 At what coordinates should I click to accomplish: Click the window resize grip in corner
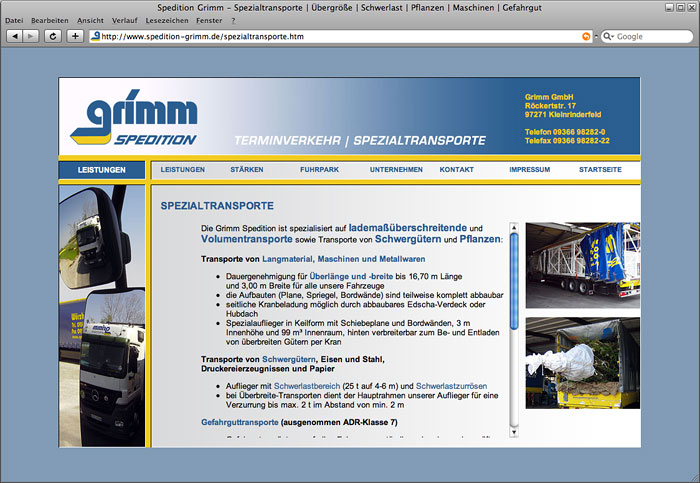[695, 478]
